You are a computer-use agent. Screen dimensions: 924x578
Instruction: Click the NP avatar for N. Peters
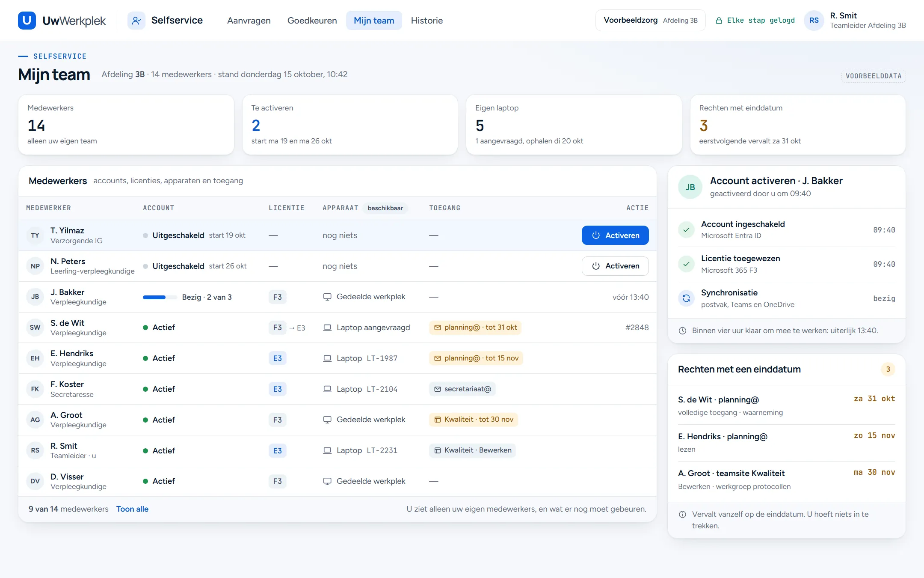35,266
